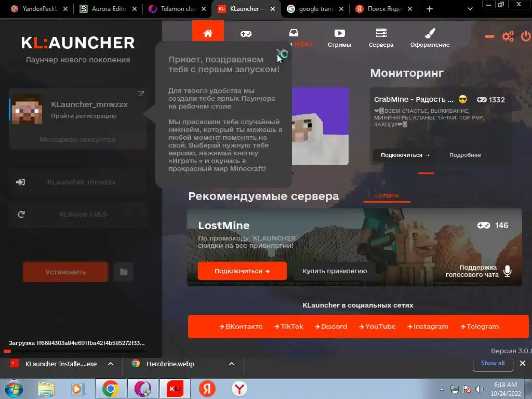The image size is (532, 399).
Task: Click the monitoring slide indicator
Action: tap(426, 173)
